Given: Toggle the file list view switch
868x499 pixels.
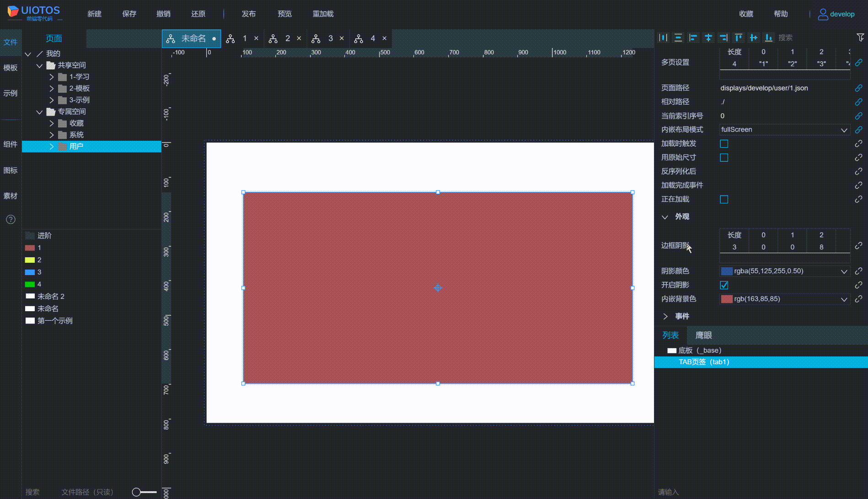Looking at the screenshot, I should tap(144, 492).
